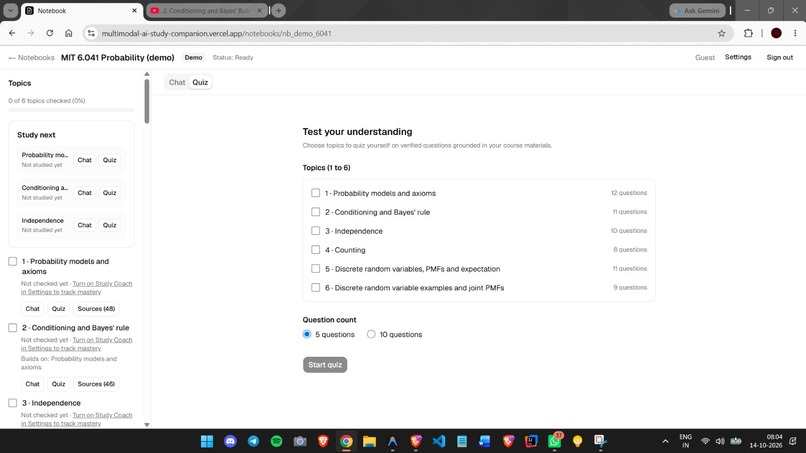View site information icon in address bar
The image size is (806, 453).
pyautogui.click(x=91, y=33)
